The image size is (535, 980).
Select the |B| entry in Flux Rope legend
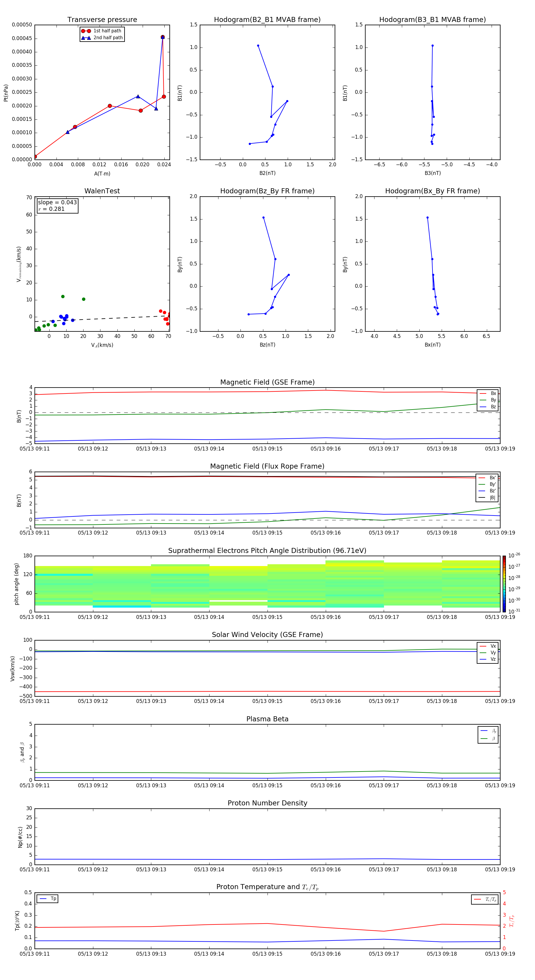(487, 498)
